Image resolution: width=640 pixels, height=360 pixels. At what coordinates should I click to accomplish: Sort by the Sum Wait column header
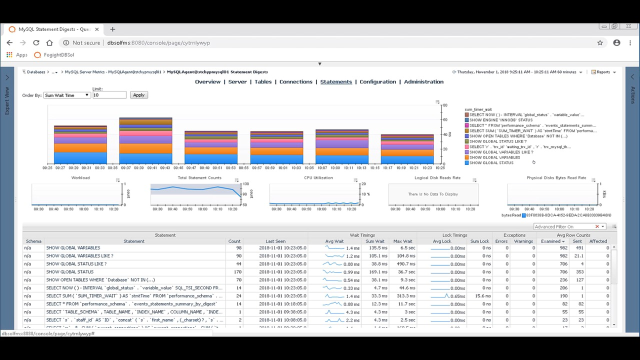tap(375, 241)
